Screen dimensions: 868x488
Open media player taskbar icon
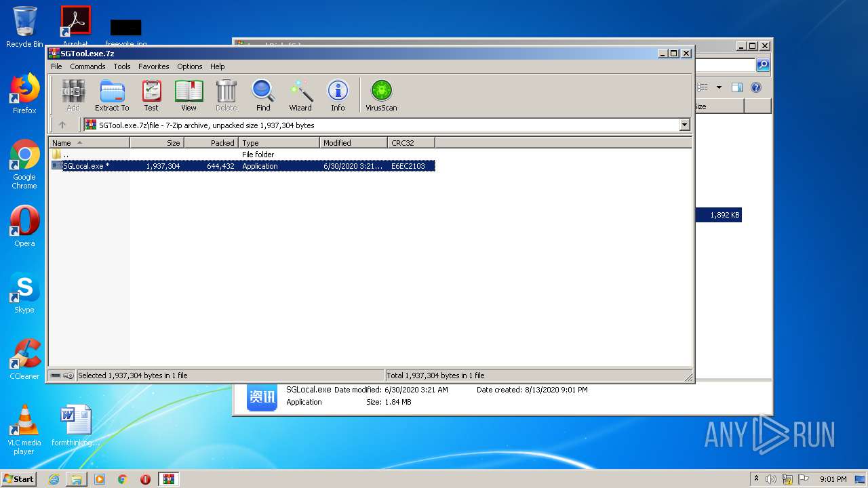(x=100, y=479)
